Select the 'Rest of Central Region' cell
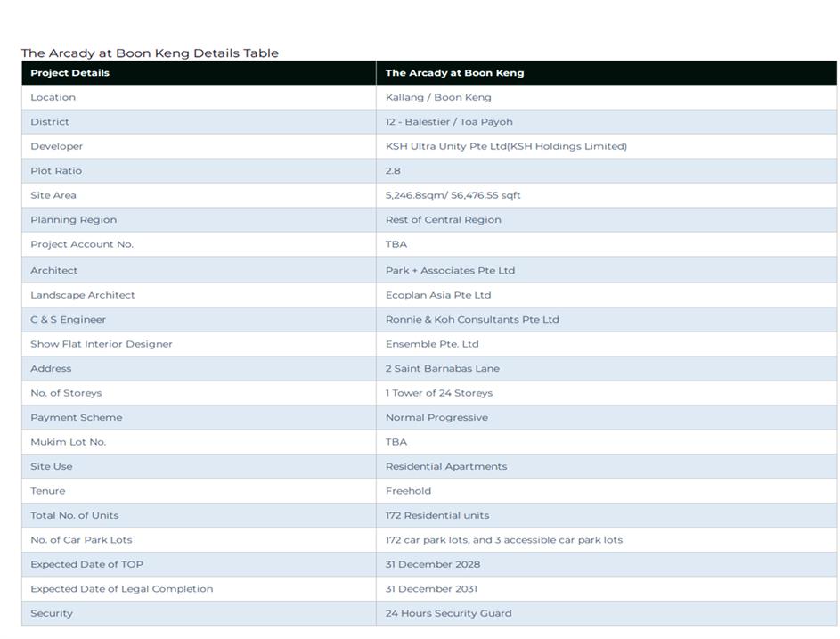 [x=443, y=220]
